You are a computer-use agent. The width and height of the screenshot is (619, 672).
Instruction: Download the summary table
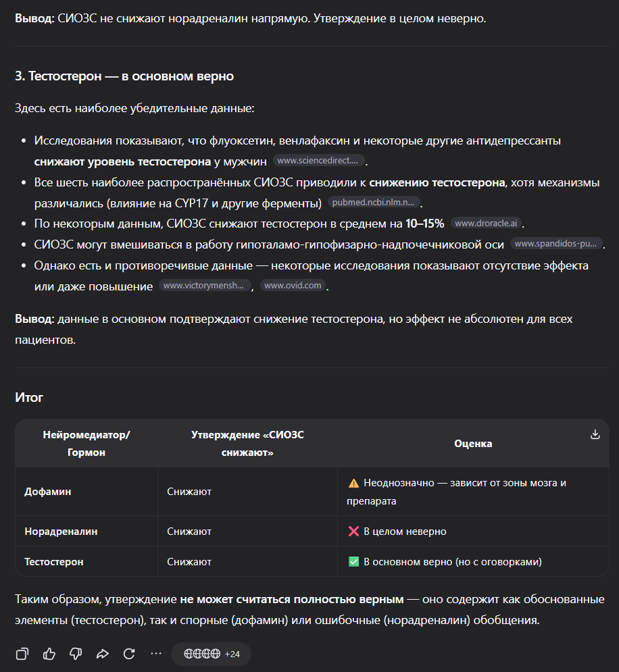[x=595, y=434]
